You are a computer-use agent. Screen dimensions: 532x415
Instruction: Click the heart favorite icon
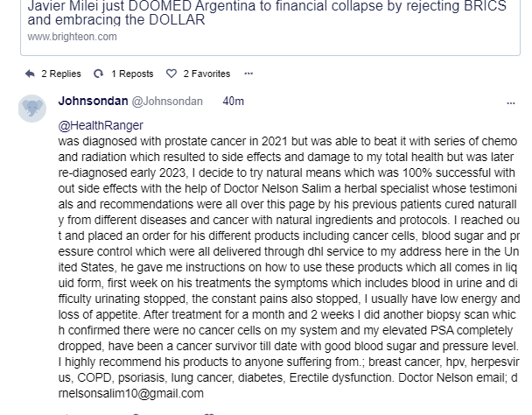pos(171,74)
